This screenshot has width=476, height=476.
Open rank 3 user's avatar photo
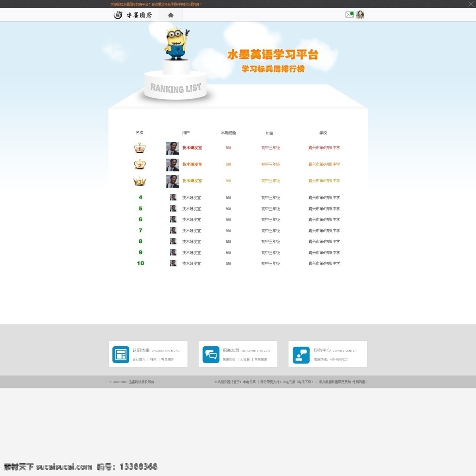click(173, 181)
